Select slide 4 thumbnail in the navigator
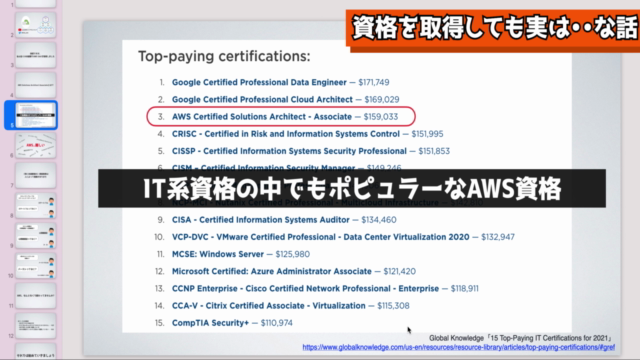 [36, 85]
